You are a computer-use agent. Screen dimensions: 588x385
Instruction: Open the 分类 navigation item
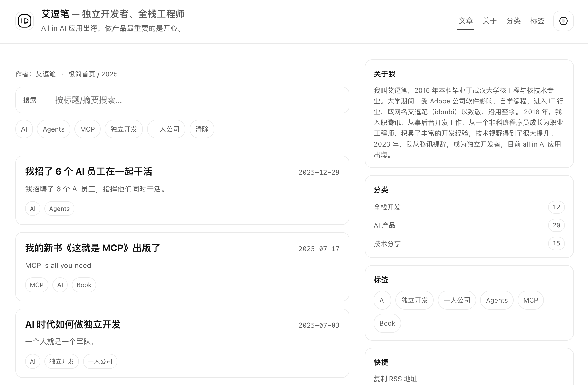click(x=513, y=21)
